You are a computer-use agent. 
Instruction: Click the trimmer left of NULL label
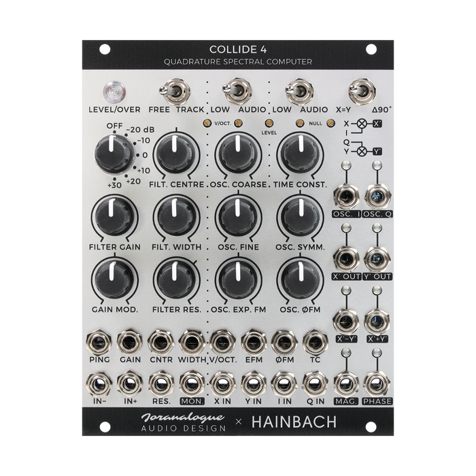coord(300,123)
